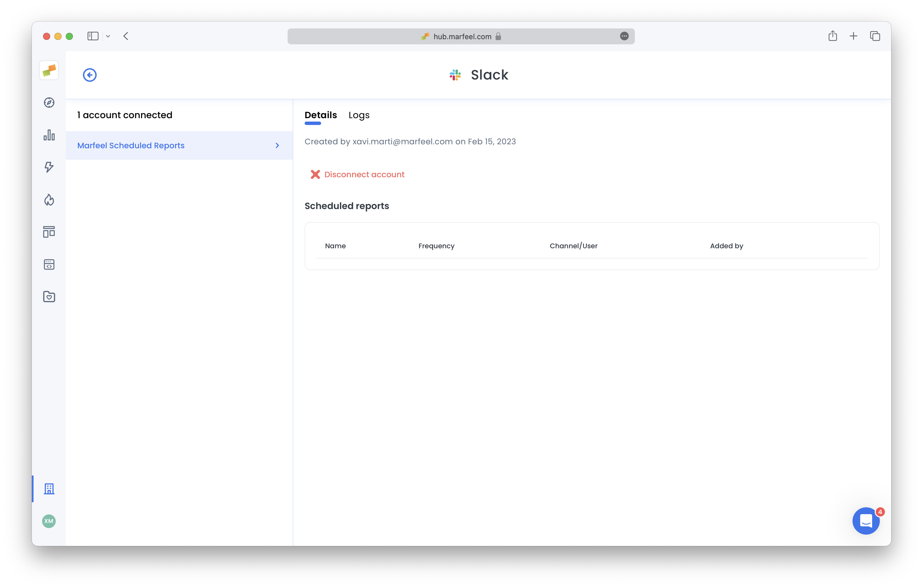Open the dashboard layout sidebar icon

pos(49,232)
